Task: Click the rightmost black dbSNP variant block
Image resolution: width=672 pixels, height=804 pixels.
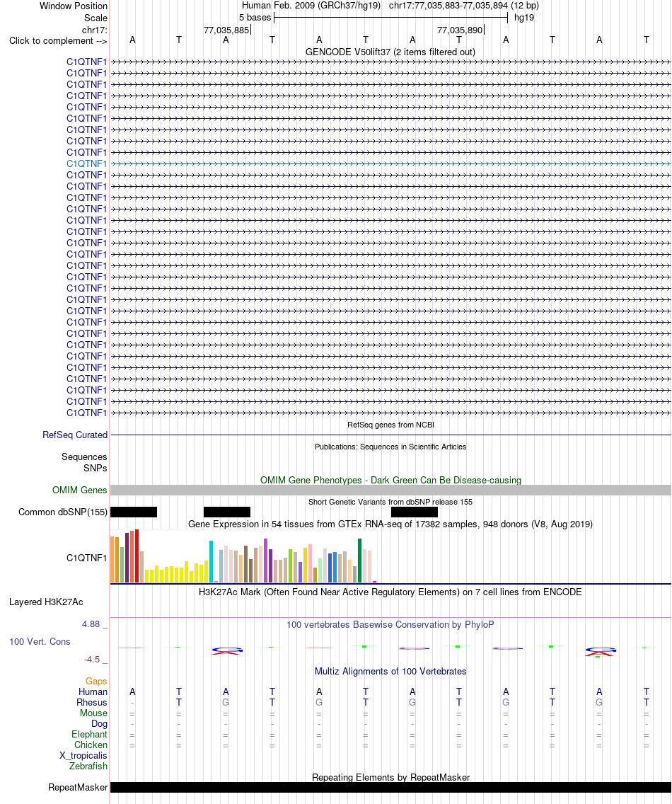Action: click(415, 512)
